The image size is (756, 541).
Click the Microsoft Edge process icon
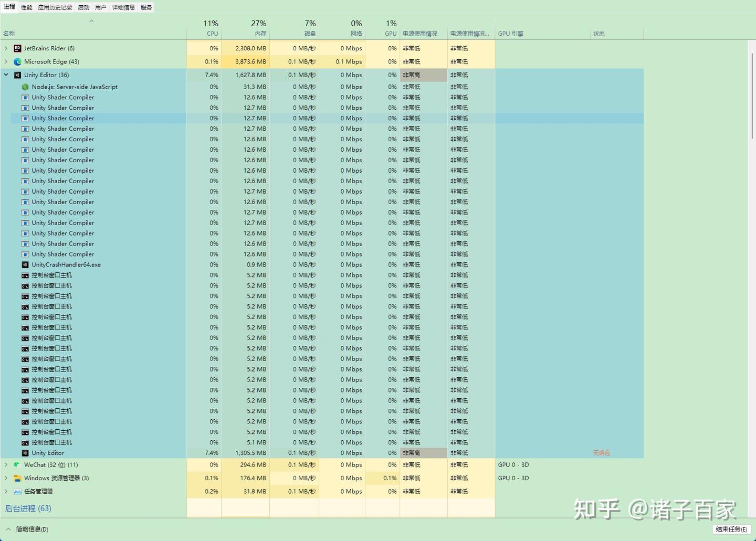tap(17, 61)
